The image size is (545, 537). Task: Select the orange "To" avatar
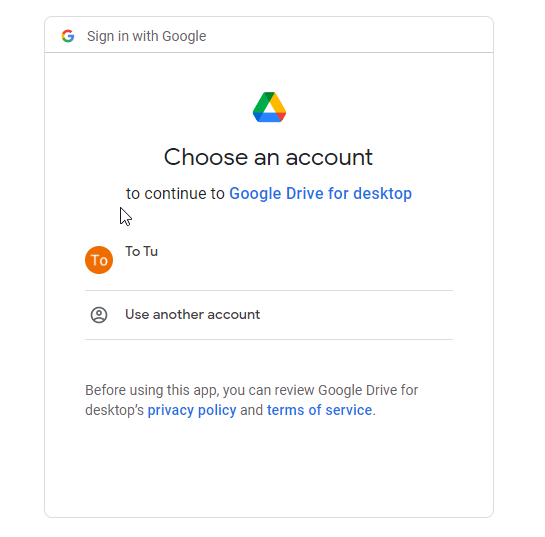click(99, 260)
